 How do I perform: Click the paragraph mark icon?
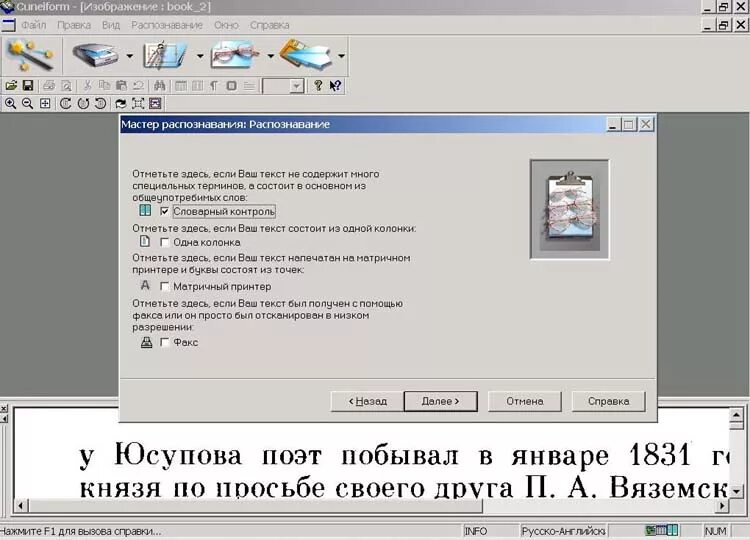coord(214,86)
